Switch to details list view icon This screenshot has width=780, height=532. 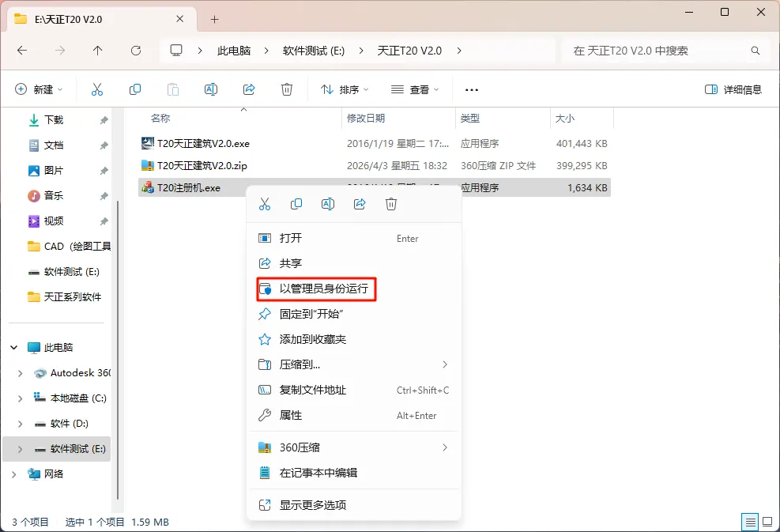(750, 522)
